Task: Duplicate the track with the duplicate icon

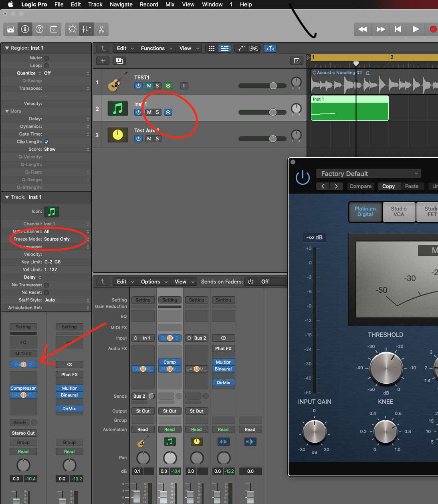Action: (x=119, y=61)
